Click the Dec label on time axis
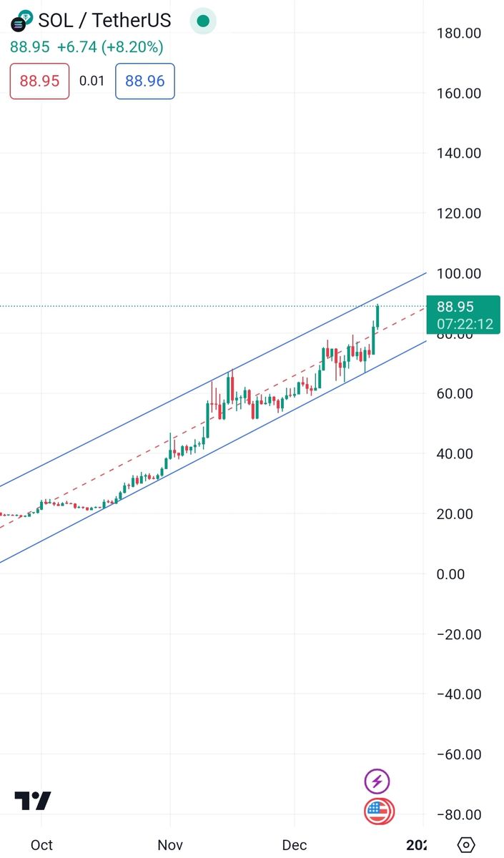Image resolution: width=504 pixels, height=858 pixels. point(294,845)
